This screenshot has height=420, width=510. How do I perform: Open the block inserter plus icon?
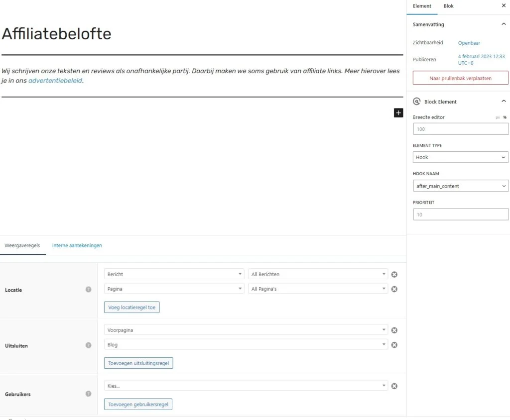[x=398, y=113]
